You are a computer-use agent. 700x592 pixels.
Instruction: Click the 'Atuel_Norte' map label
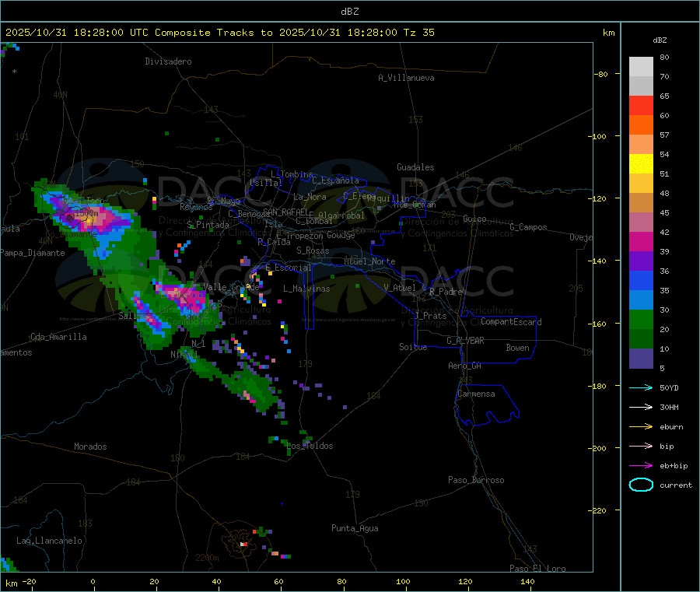click(369, 261)
